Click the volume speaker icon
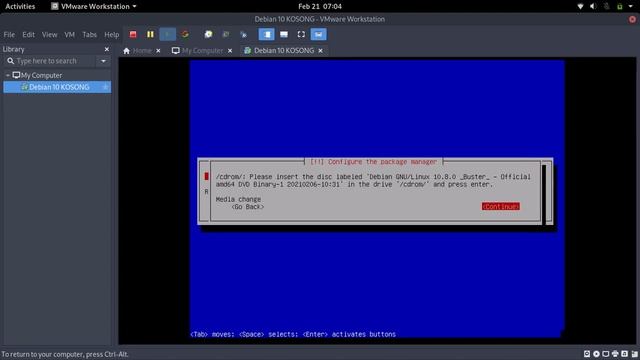Image resolution: width=640 pixels, height=360 pixels. (593, 7)
